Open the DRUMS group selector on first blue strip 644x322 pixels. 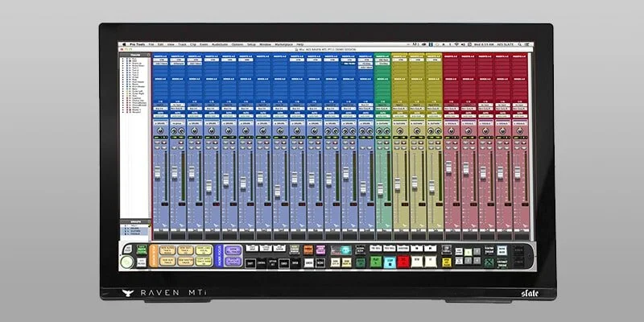coord(160,123)
